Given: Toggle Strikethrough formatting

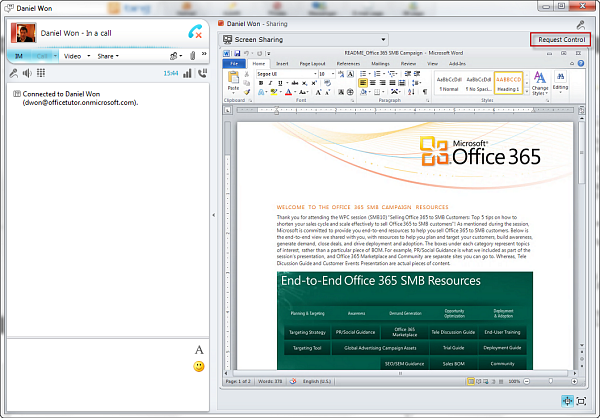Looking at the screenshot, I should pos(295,83).
